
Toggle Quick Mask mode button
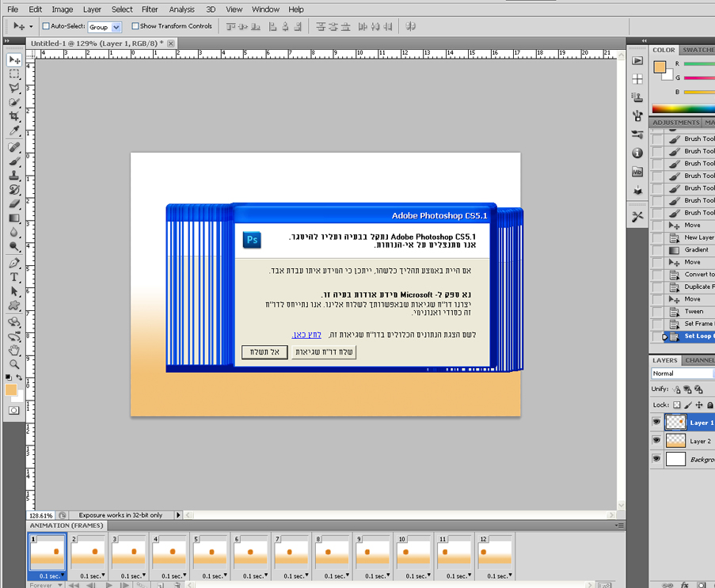tap(14, 410)
